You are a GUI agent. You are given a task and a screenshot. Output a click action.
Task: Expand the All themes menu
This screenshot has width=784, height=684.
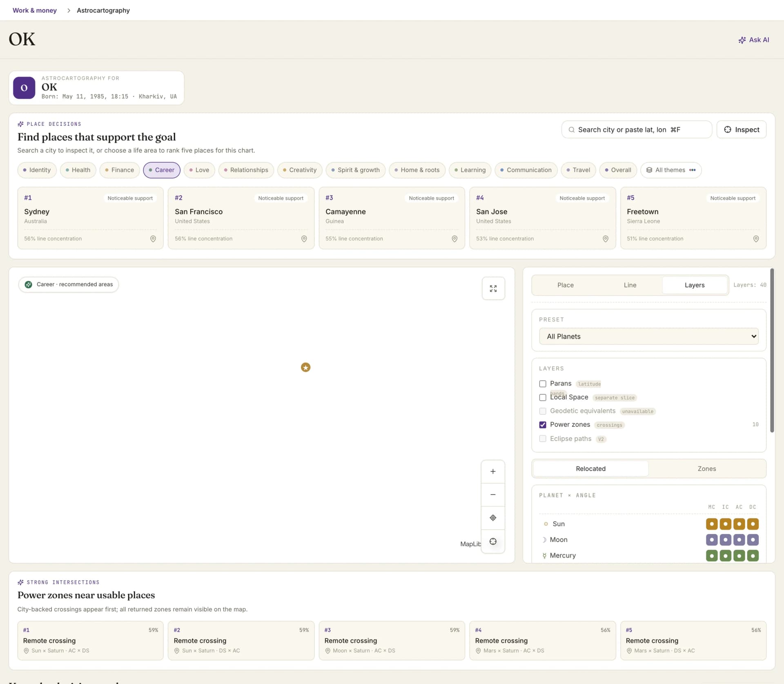click(671, 170)
